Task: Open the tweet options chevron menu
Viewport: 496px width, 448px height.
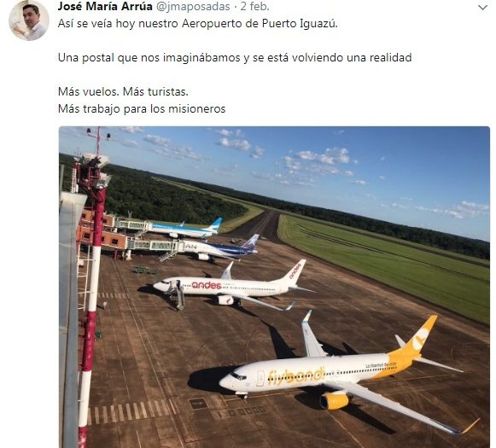Action: click(482, 8)
